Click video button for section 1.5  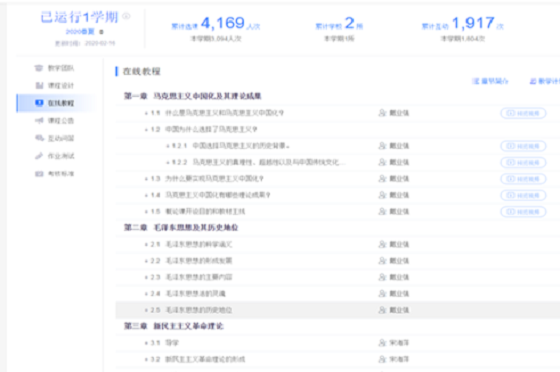point(523,212)
